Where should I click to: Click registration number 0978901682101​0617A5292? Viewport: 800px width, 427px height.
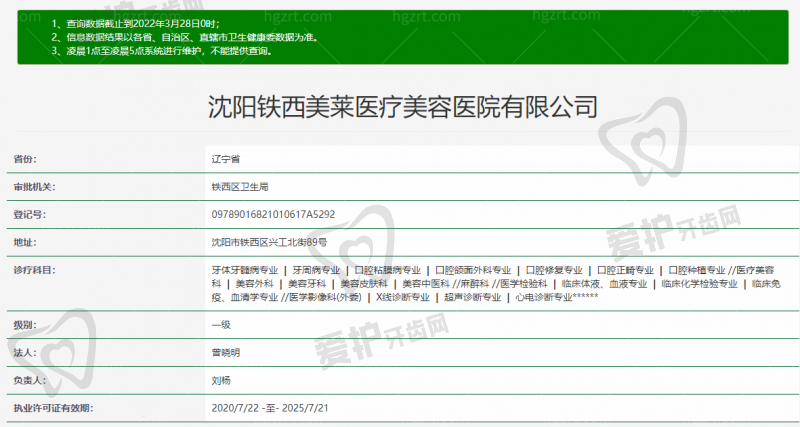pyautogui.click(x=273, y=215)
